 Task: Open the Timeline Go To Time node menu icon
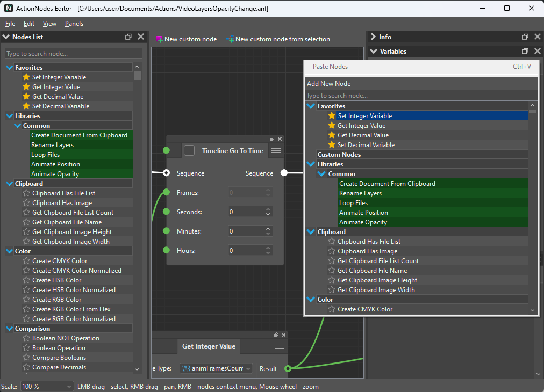pyautogui.click(x=276, y=150)
